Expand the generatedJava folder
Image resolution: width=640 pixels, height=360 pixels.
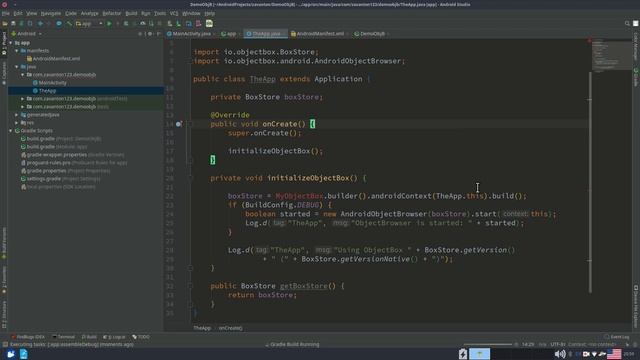[17, 115]
